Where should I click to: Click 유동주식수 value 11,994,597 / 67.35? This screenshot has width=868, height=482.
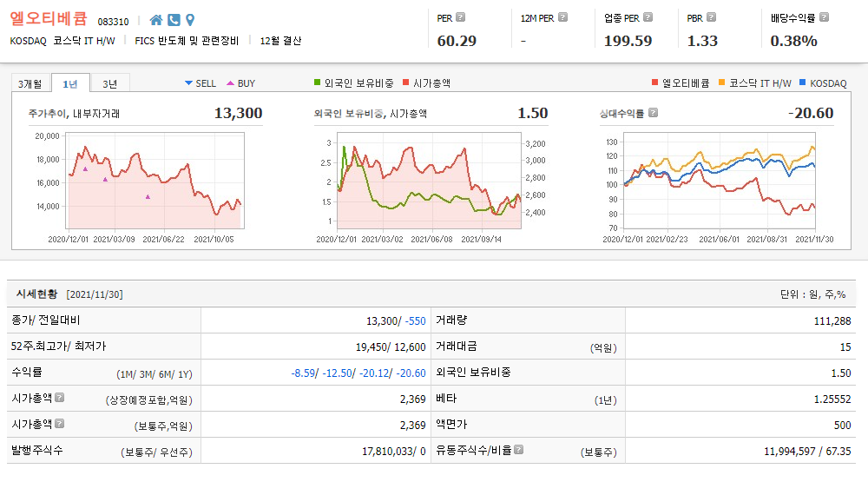[807, 451]
